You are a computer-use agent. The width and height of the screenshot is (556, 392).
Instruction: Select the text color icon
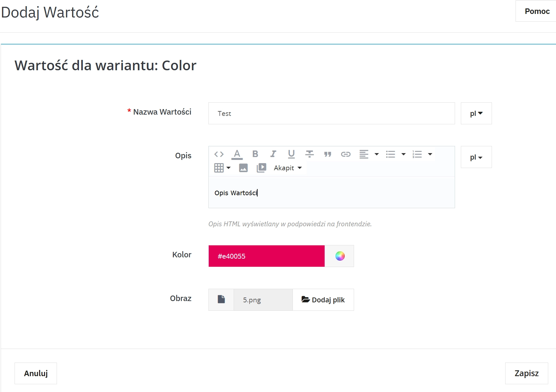237,154
